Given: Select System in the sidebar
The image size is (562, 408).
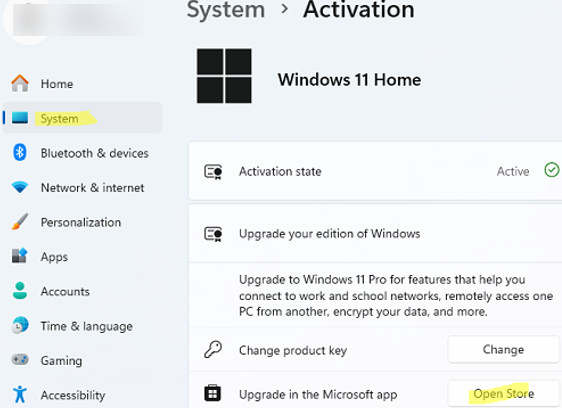Looking at the screenshot, I should (x=82, y=118).
